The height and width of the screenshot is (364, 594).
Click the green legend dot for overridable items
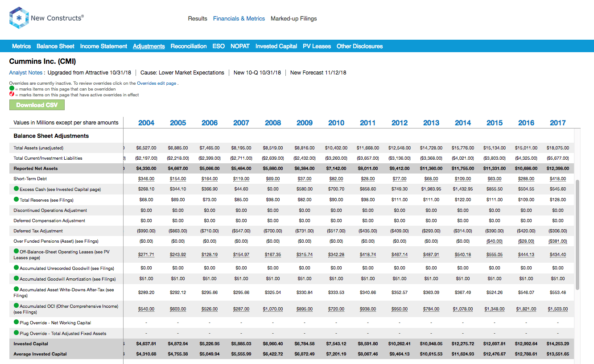12,89
